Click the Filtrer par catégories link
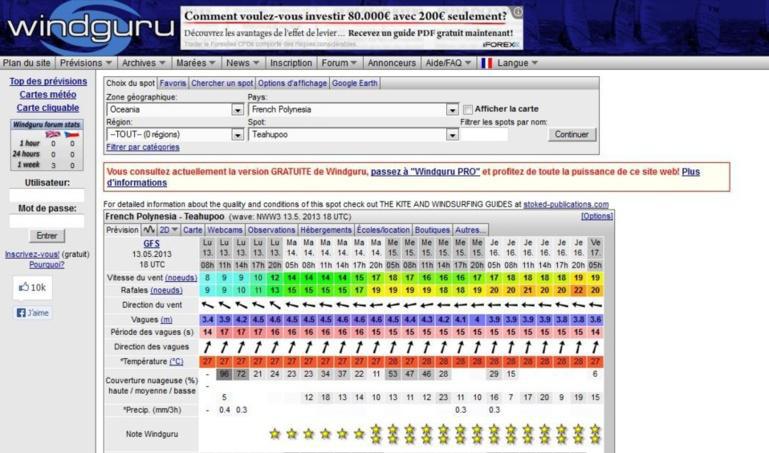The image size is (769, 453). pyautogui.click(x=143, y=147)
